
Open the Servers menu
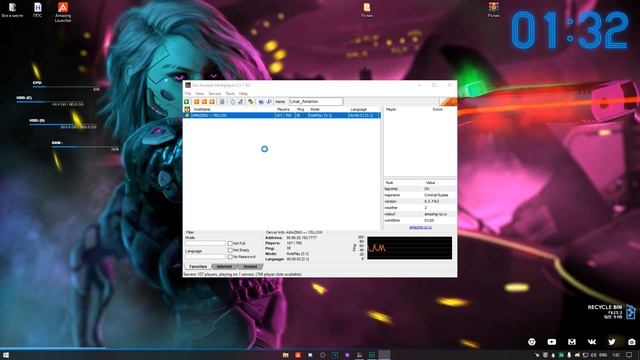215,93
